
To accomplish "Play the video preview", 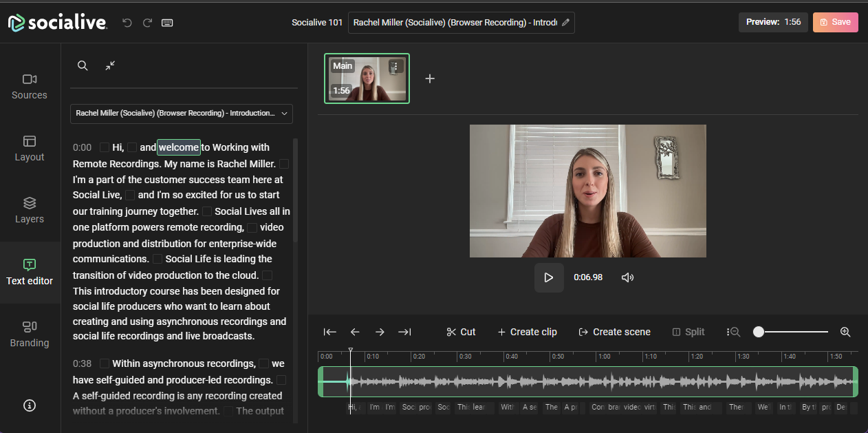I will (x=549, y=277).
